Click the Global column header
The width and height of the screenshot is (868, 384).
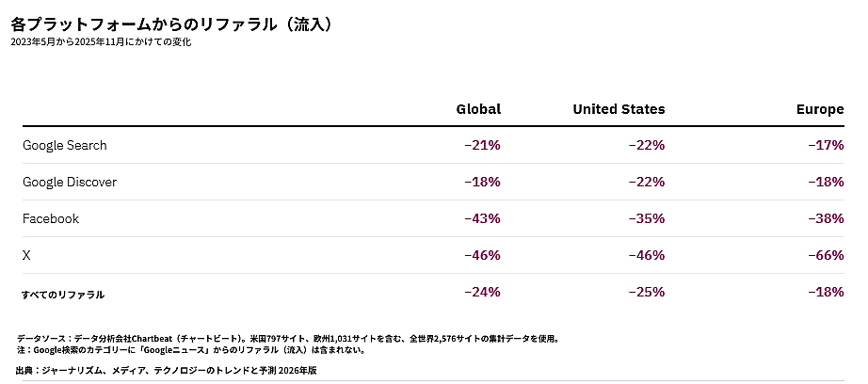tap(478, 109)
